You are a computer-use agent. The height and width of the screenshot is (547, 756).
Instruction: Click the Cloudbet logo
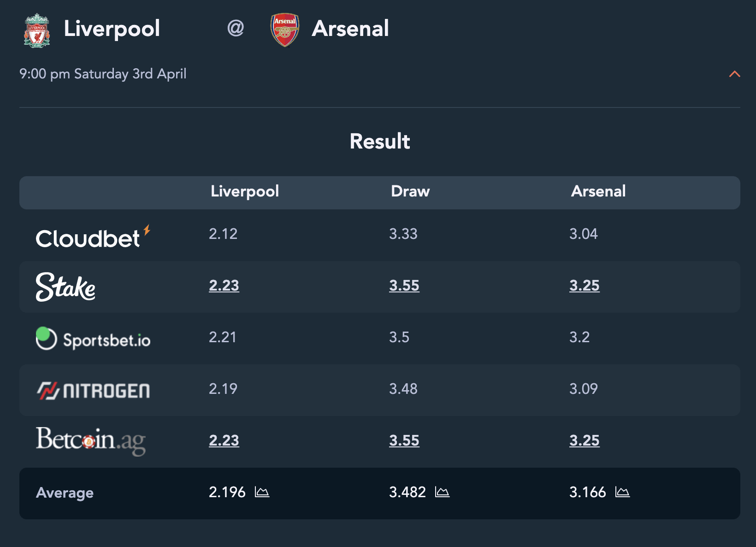click(x=93, y=237)
